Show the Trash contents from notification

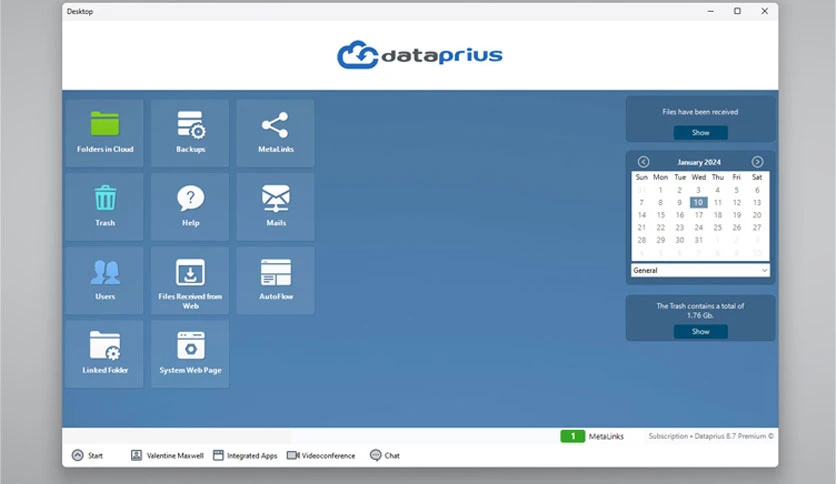pos(701,332)
